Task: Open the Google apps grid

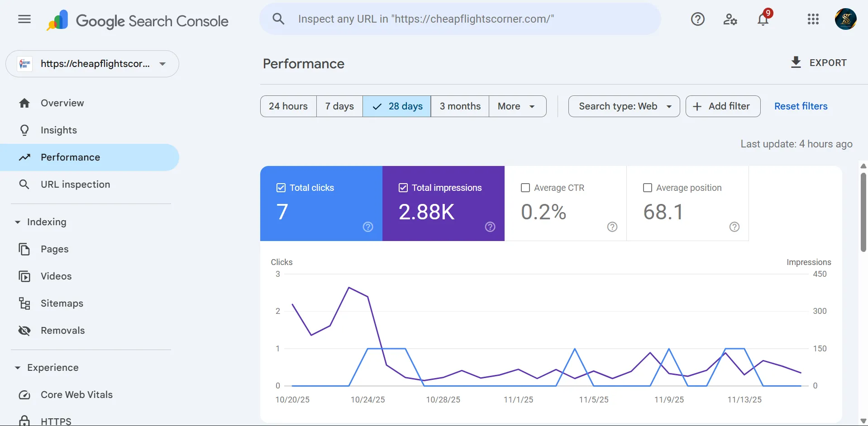Action: (x=813, y=19)
